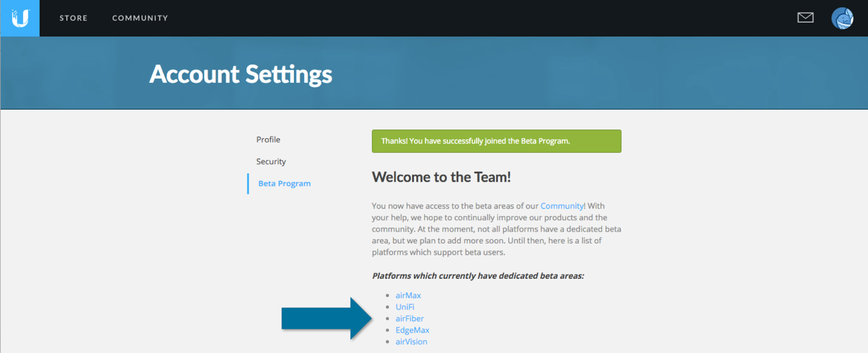Click the Ubiquiti logo icon

[x=20, y=18]
